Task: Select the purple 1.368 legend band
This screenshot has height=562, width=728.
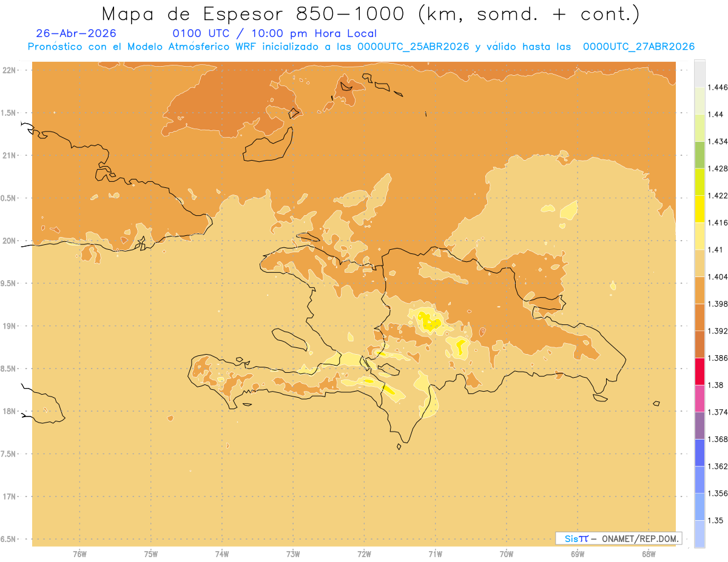Action: coord(699,426)
